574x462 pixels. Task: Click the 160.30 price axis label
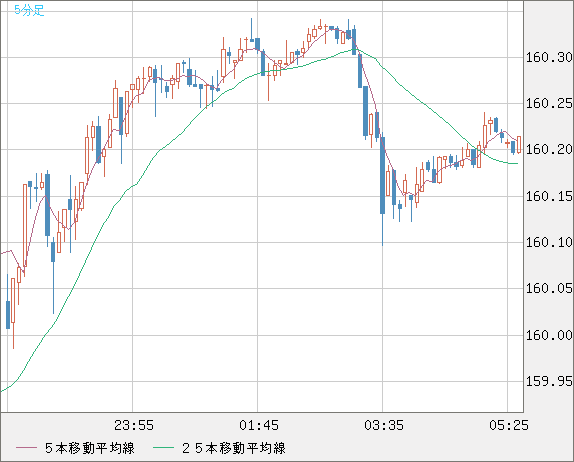click(549, 57)
